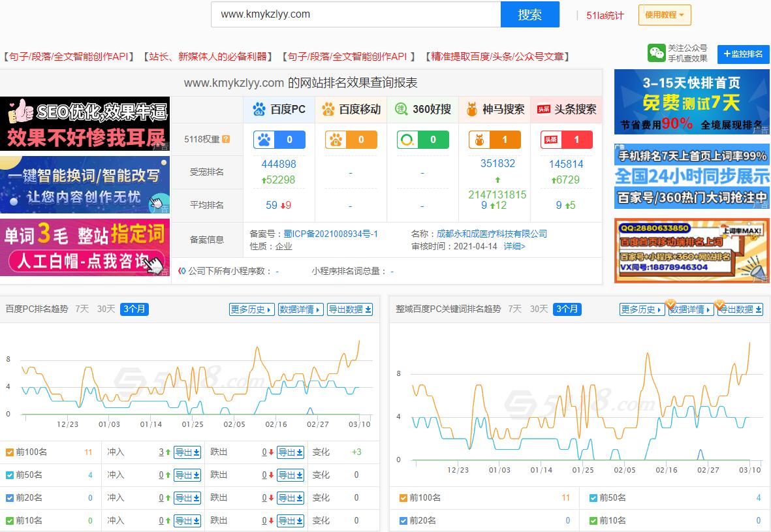Switch Baidu PC trend to 7天

82,309
